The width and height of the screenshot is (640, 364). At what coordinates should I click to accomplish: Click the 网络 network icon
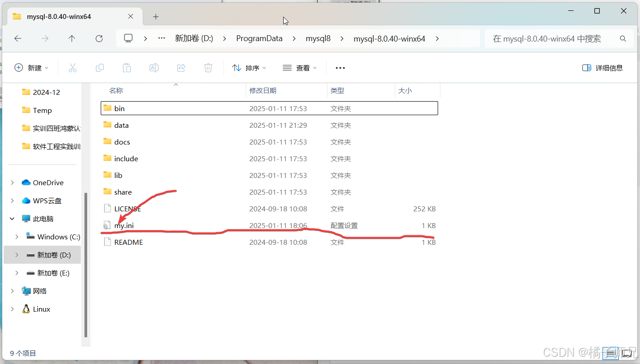tap(26, 291)
